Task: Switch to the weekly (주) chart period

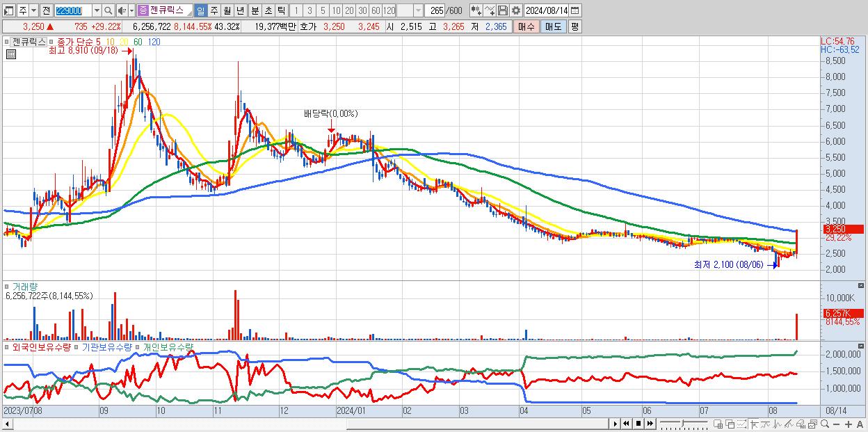Action: (x=214, y=10)
